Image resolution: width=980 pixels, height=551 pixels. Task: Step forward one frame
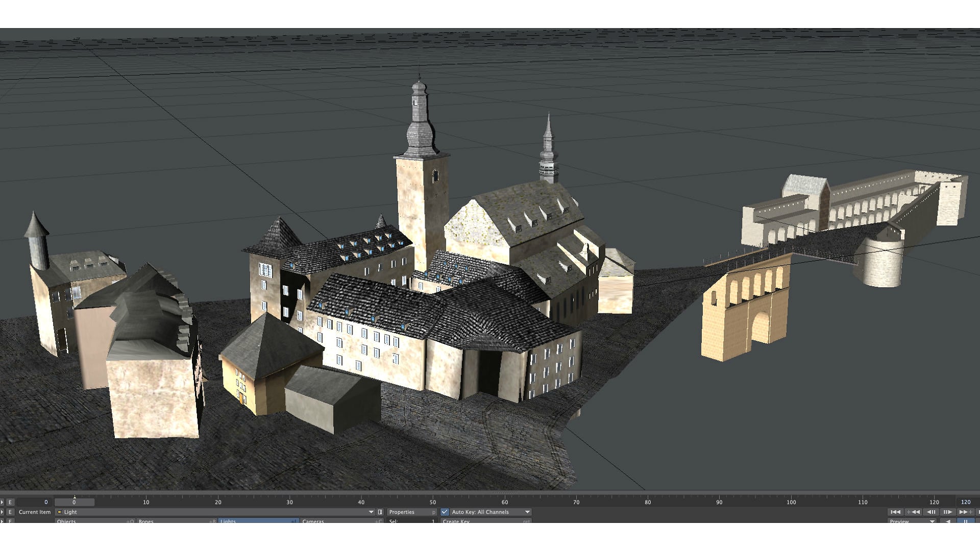tap(948, 512)
